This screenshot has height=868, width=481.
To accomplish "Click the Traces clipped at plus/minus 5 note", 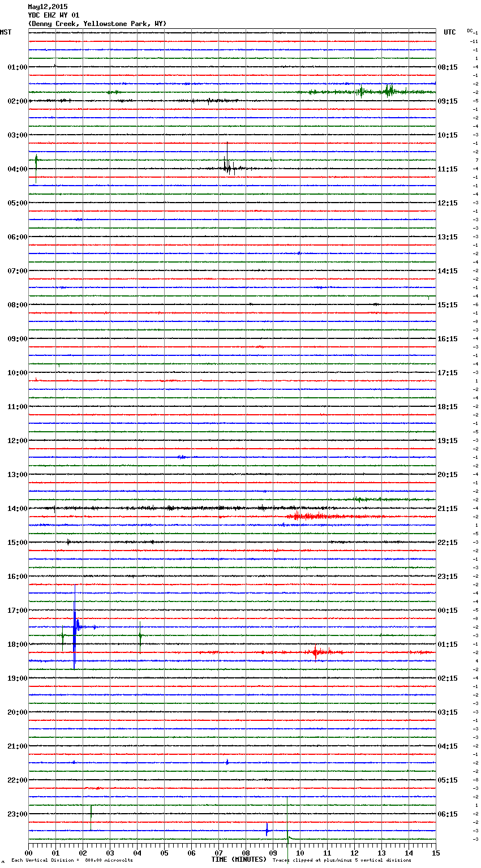I will pyautogui.click(x=342, y=860).
